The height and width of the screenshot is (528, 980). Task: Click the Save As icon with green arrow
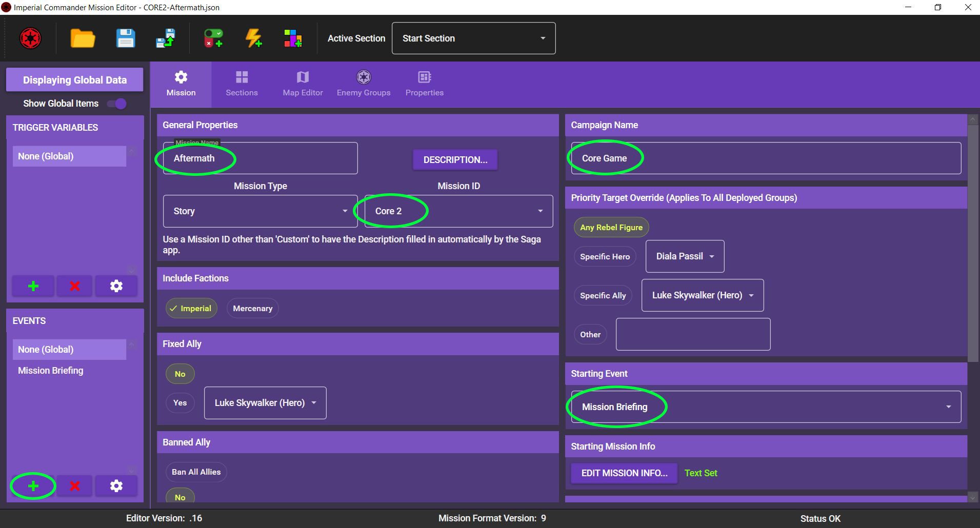(x=166, y=38)
